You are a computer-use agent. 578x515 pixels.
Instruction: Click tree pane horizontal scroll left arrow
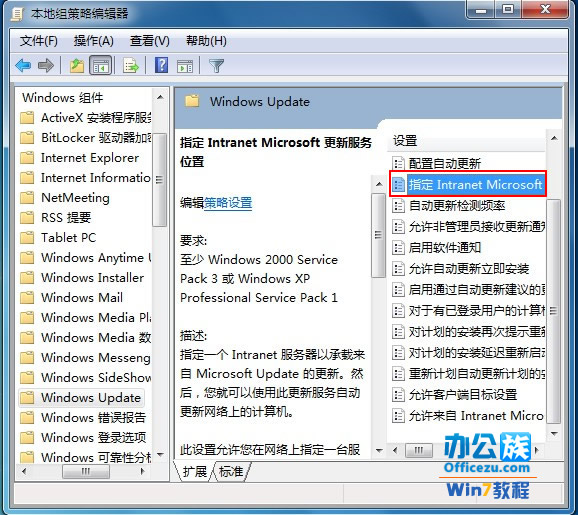24,471
